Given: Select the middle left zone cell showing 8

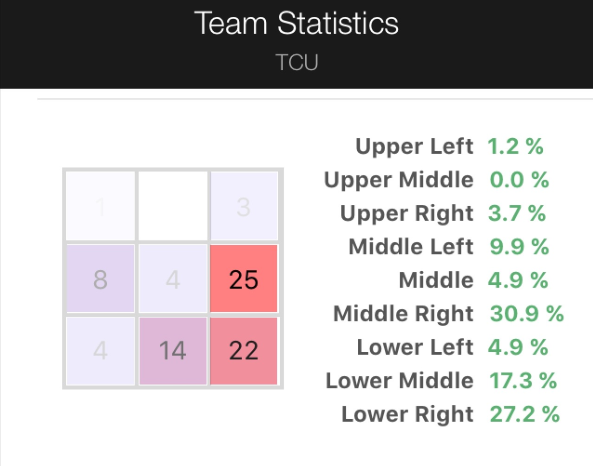Looking at the screenshot, I should (101, 278).
